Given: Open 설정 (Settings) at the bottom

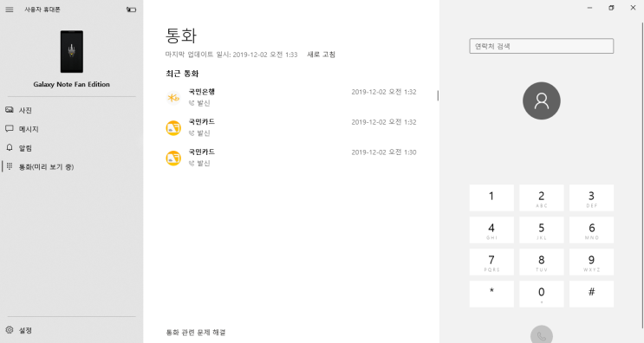Looking at the screenshot, I should (x=71, y=330).
